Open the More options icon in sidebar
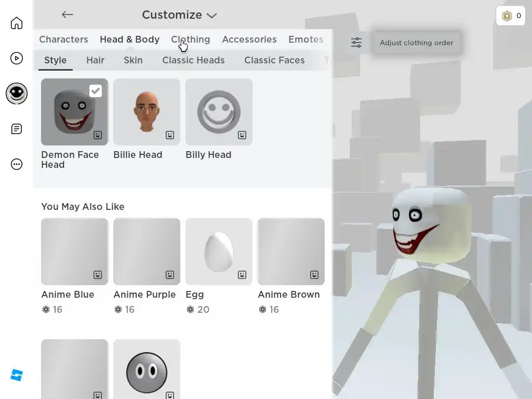This screenshot has height=399, width=532. pos(16,164)
